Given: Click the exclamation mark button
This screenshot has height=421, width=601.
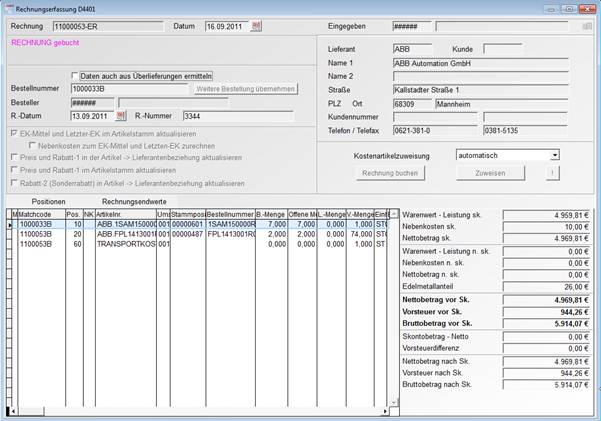Looking at the screenshot, I should point(553,173).
